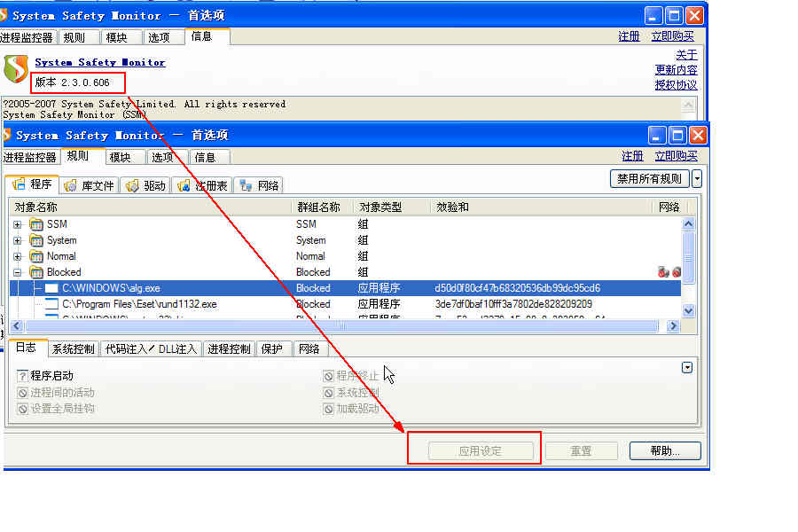Click the rules list scroll-down arrow
Screen dimensions: 798x532
[x=689, y=310]
